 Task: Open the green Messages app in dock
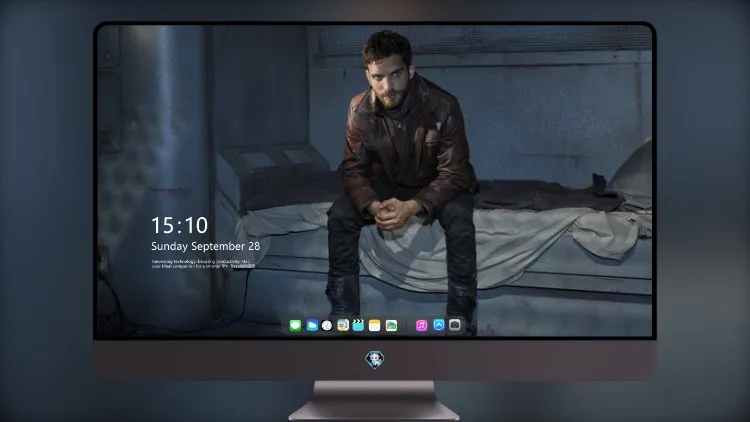tap(295, 326)
